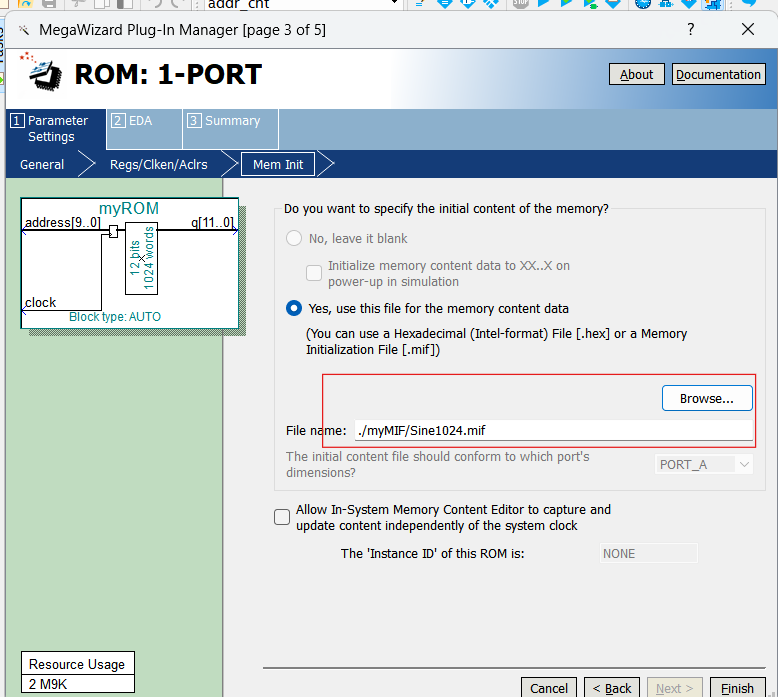Viewport: 778px width, 697px height.
Task: Go to the General settings step
Action: (42, 165)
